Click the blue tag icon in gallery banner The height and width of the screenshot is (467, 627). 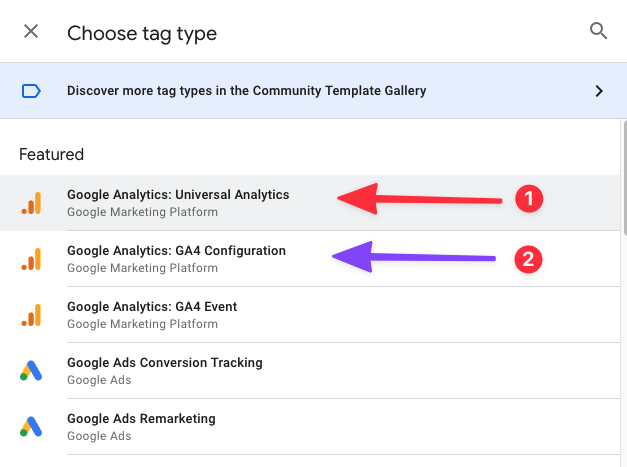tap(31, 91)
